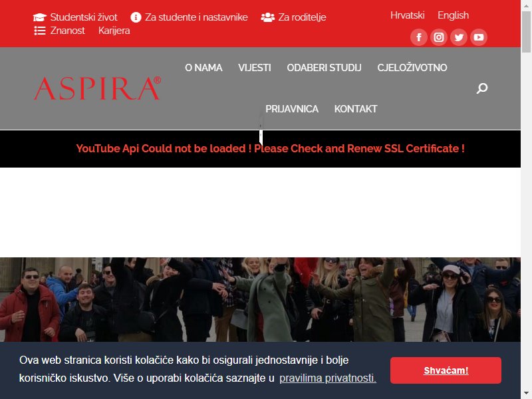Click the ASPIRA logo
This screenshot has width=532, height=399.
[x=97, y=88]
